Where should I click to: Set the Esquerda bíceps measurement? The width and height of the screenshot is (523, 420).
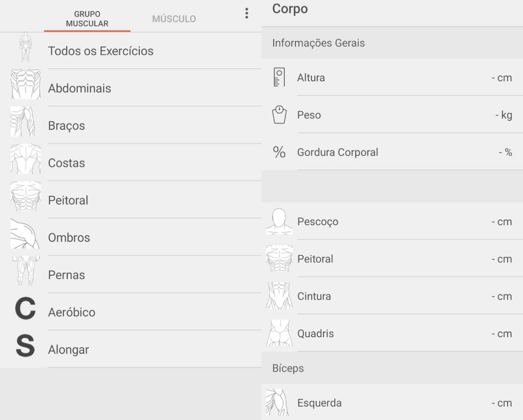501,403
